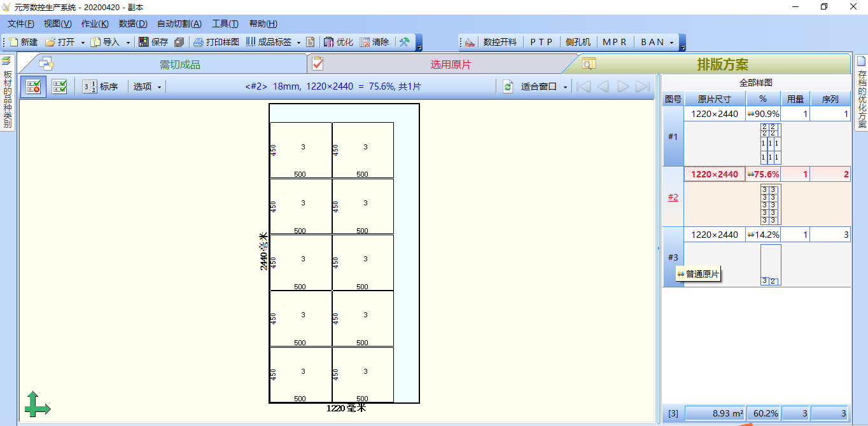Expand the B A N dropdown arrow
This screenshot has width=868, height=426.
tap(671, 43)
